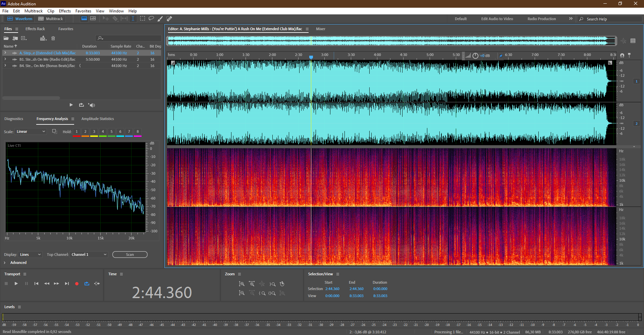Viewport: 644px width, 335px height.
Task: Toggle channel 1 enable button
Action: 636,81
